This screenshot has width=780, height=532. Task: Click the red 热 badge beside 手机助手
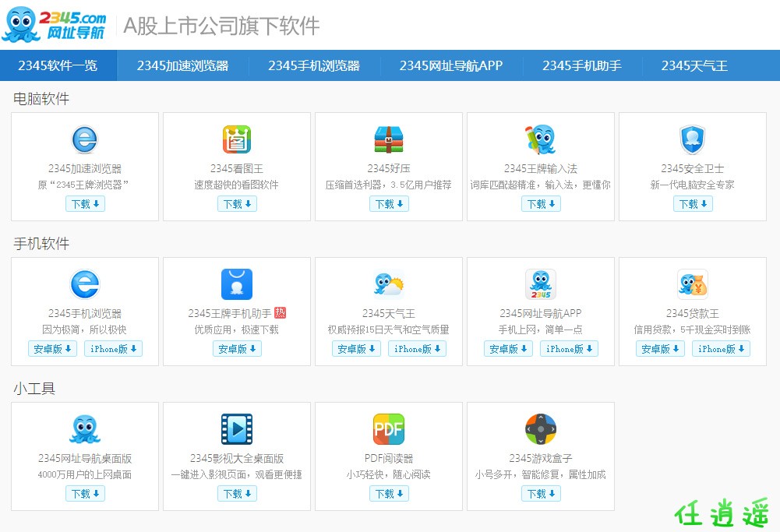pos(280,313)
